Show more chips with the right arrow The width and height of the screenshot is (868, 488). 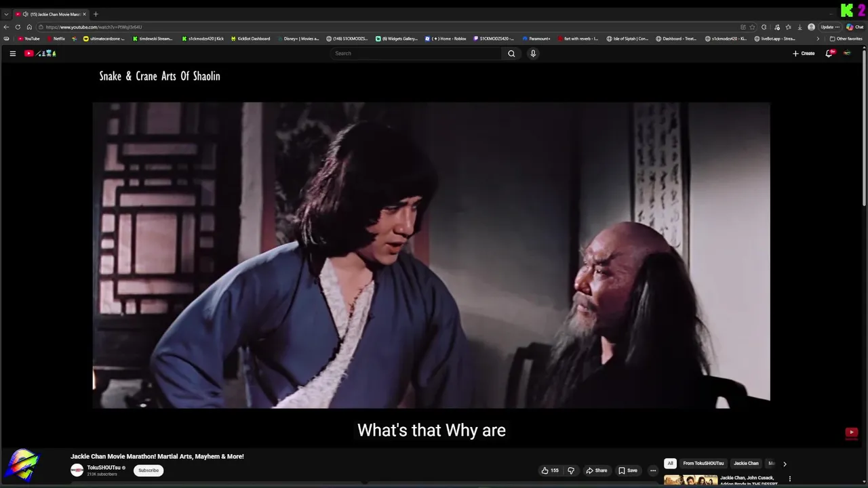tap(785, 464)
